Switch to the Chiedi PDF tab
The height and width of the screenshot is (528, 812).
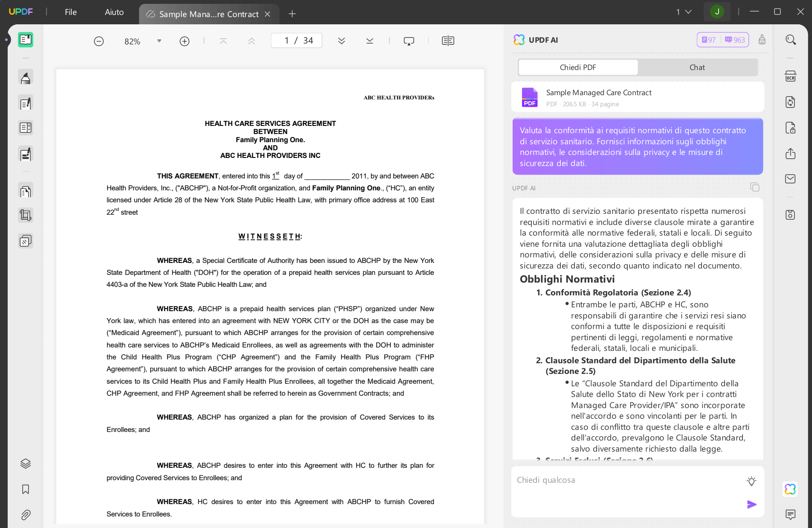tap(578, 67)
